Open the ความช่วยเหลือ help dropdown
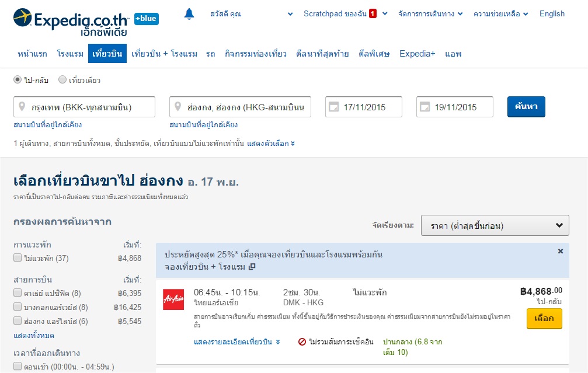 [500, 14]
